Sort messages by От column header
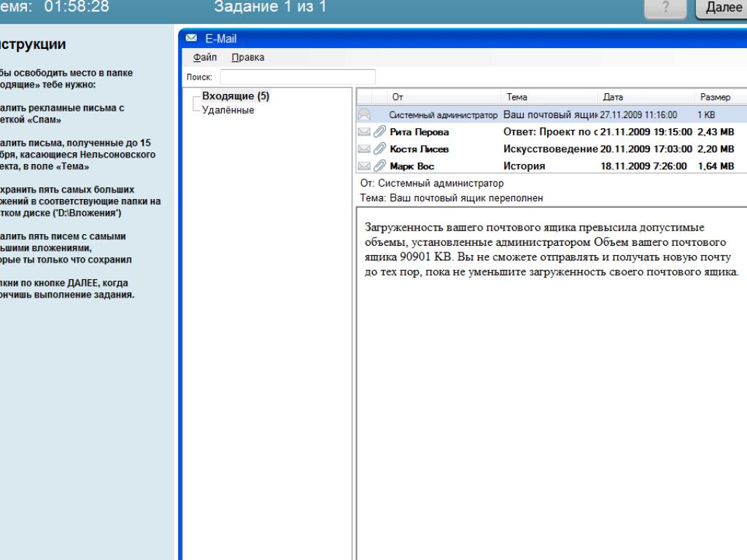The width and height of the screenshot is (747, 560). [444, 97]
